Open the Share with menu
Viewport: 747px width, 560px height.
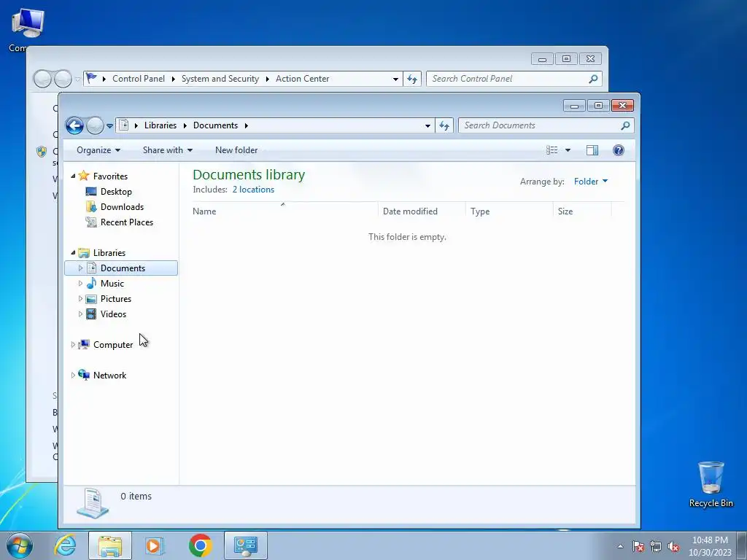coord(167,150)
